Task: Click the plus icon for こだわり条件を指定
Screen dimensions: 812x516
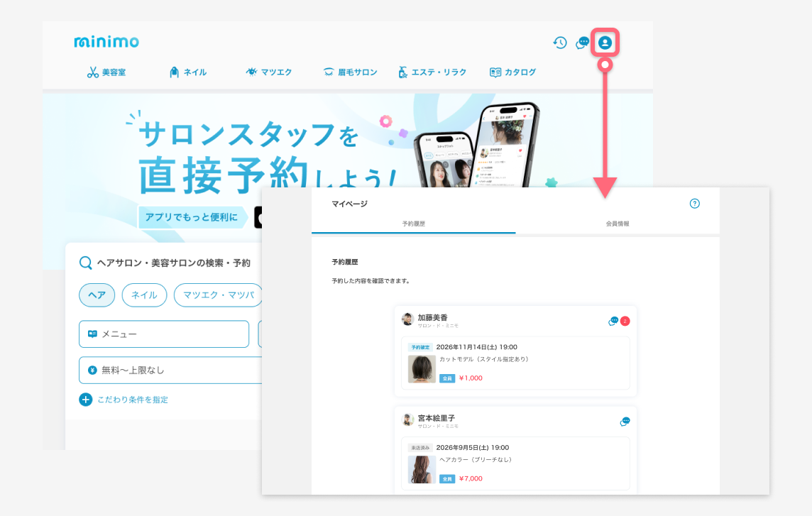Action: (x=85, y=400)
